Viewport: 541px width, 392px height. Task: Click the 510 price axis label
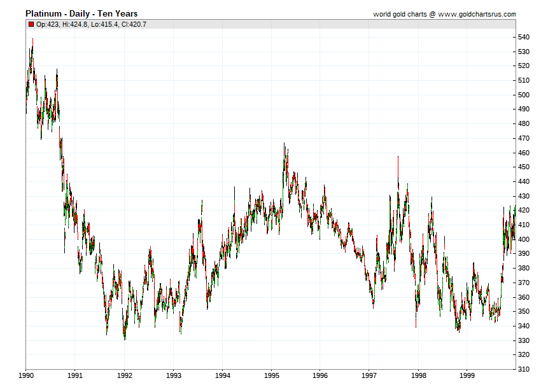(x=524, y=80)
